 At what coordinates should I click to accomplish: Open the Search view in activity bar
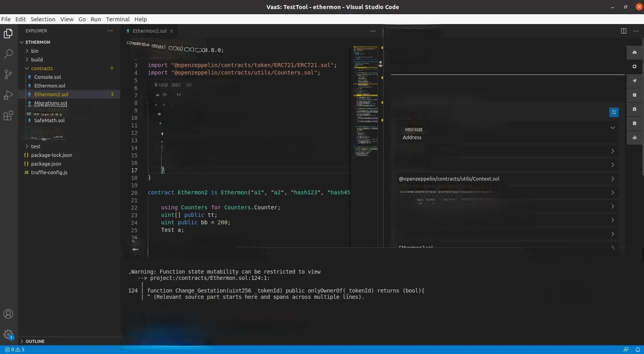pos(8,54)
